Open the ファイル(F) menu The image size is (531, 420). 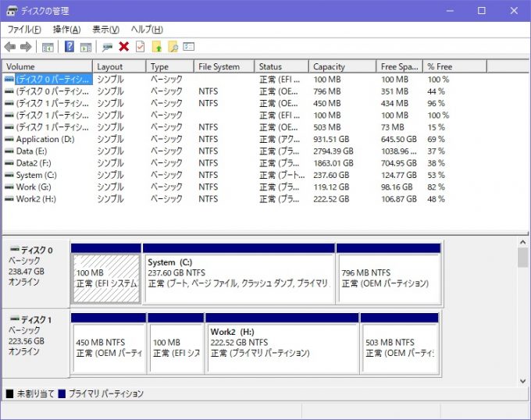click(x=24, y=30)
